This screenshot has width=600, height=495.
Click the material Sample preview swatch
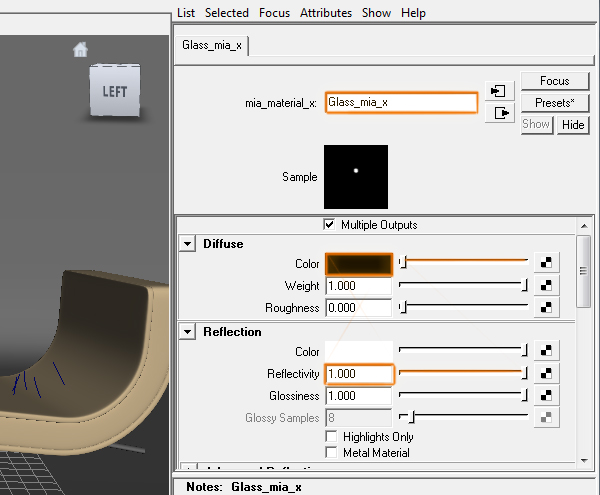click(356, 177)
